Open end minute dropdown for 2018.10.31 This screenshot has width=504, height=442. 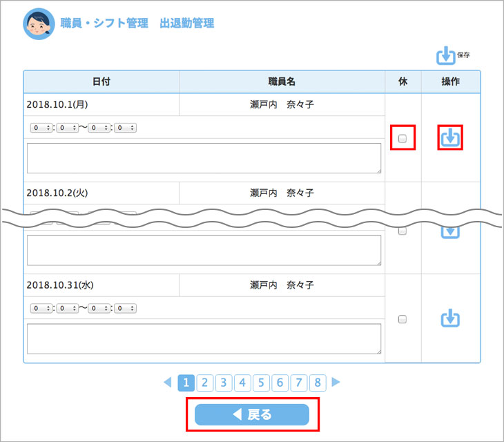pos(126,309)
